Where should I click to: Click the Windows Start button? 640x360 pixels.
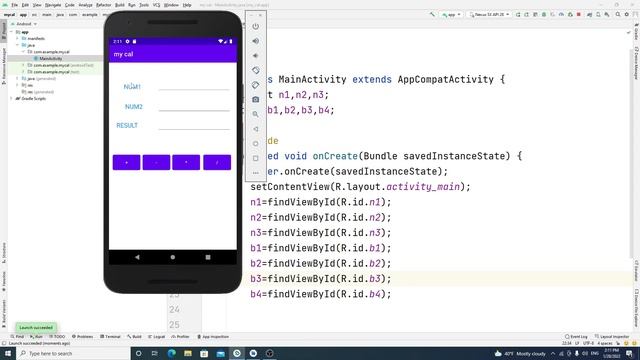point(8,353)
